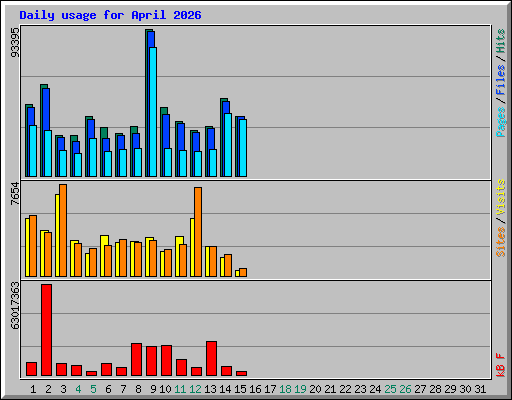Screen dimensions: 512x400
Task: Click day 8 on the x-axis
Action: 138,389
